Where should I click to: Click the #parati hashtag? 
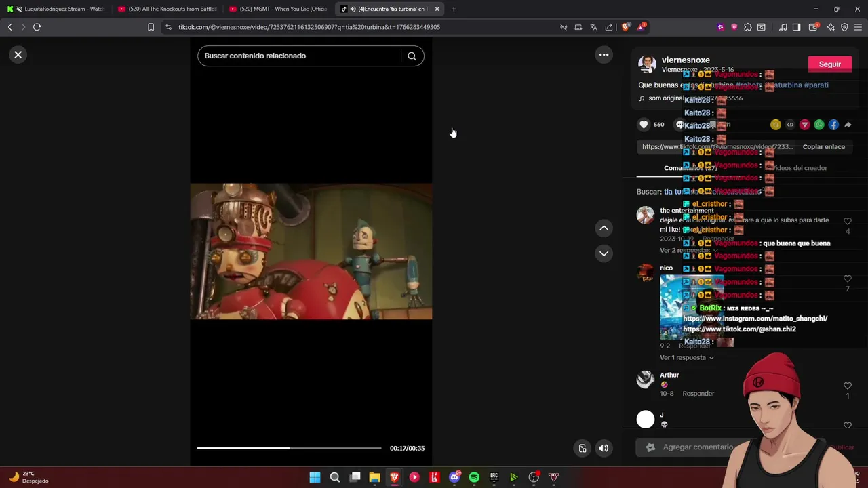[x=816, y=85]
